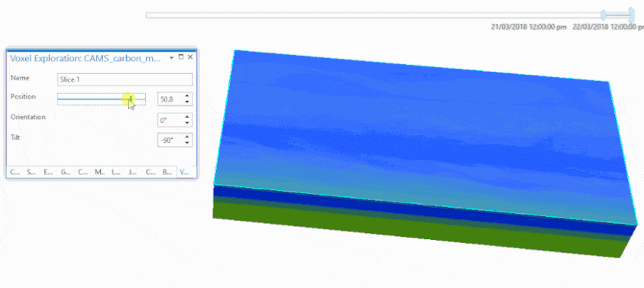Click the Voxel Exploration pane title
This screenshot has height=288, width=644.
(x=84, y=58)
